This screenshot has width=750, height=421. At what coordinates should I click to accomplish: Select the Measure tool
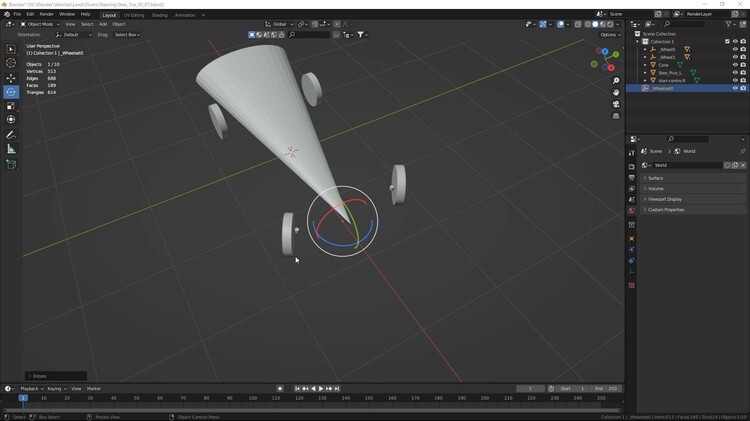click(x=11, y=149)
